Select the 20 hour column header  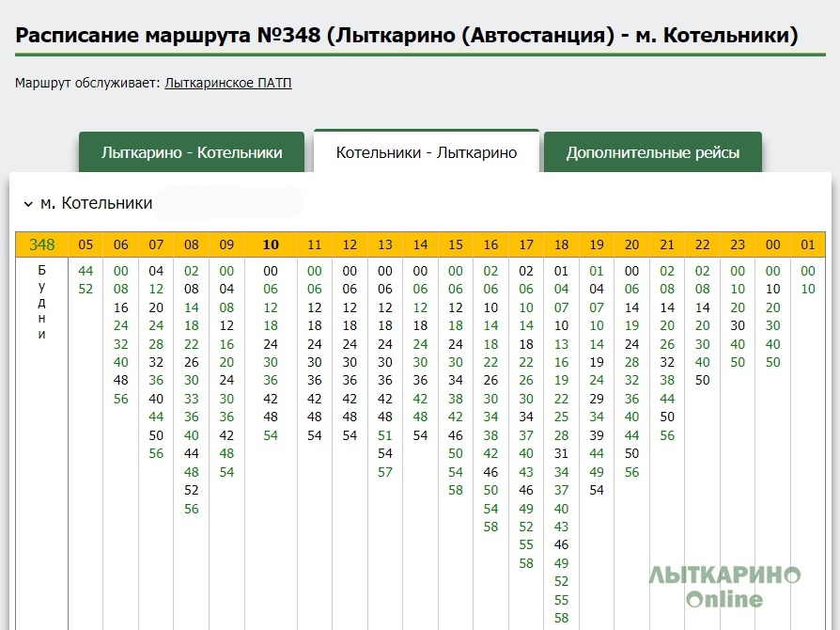click(x=632, y=244)
